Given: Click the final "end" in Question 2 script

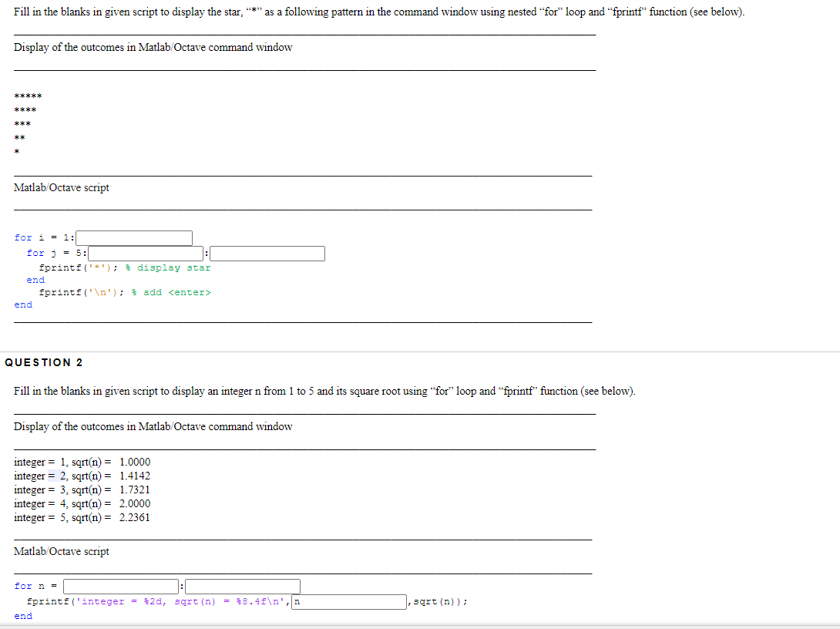Looking at the screenshot, I should 22,615.
